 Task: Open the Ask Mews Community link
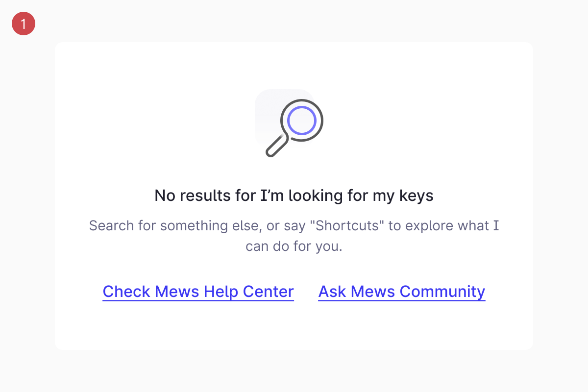[x=402, y=292]
